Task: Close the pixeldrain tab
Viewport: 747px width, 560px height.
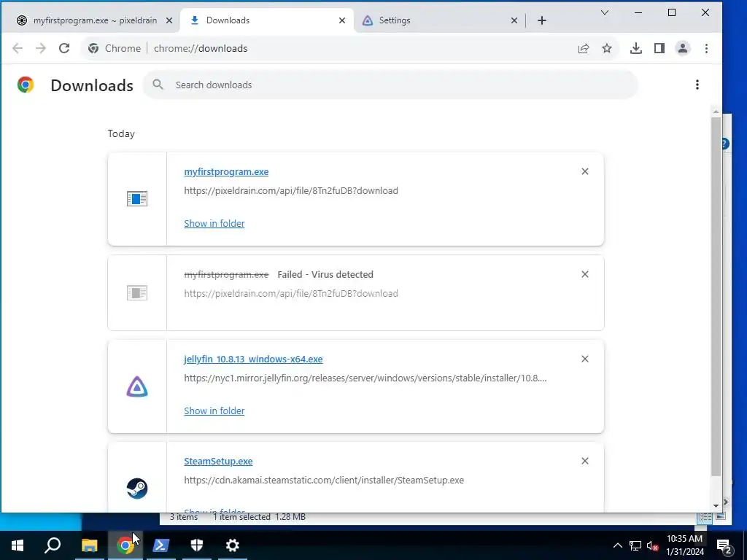Action: click(169, 20)
